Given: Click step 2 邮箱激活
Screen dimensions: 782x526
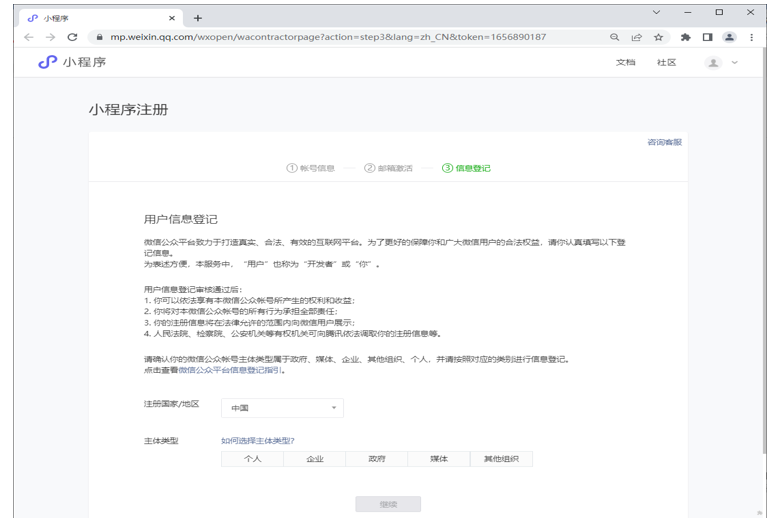Looking at the screenshot, I should (x=388, y=168).
